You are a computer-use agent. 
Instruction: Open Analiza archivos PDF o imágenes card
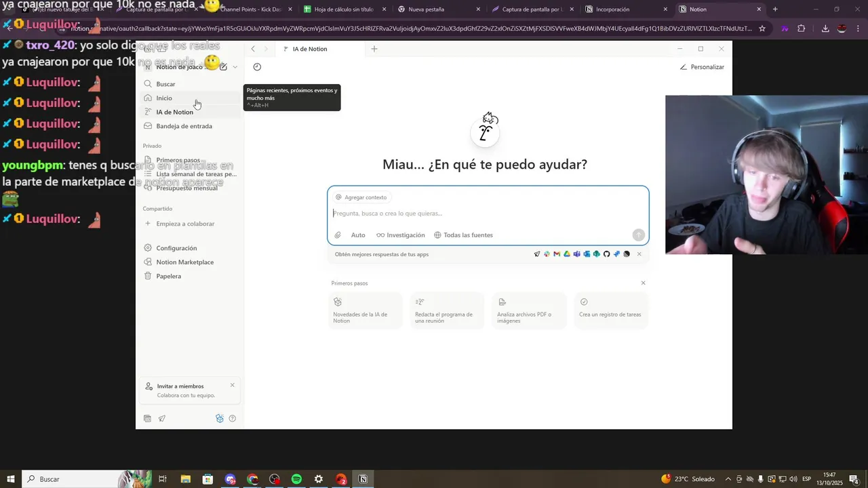pos(529,310)
